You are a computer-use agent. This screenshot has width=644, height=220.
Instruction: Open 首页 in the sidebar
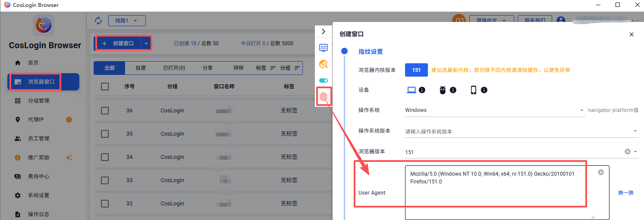pos(33,62)
